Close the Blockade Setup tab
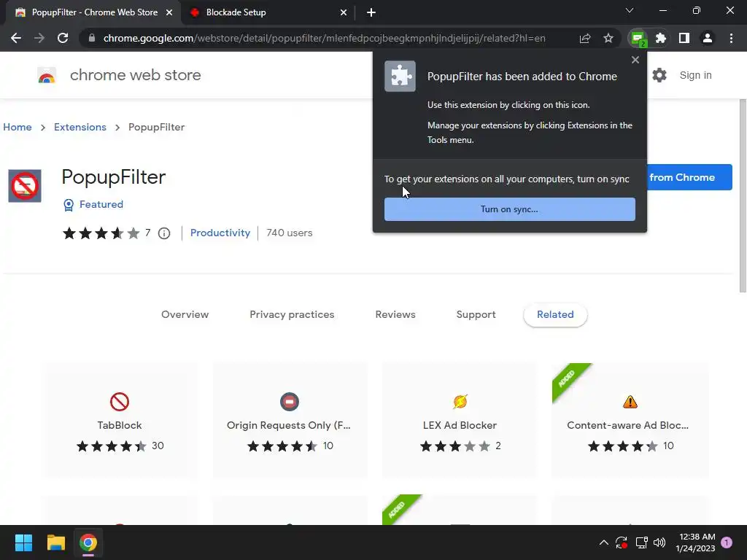Screen dimensions: 747x560 pos(344,13)
